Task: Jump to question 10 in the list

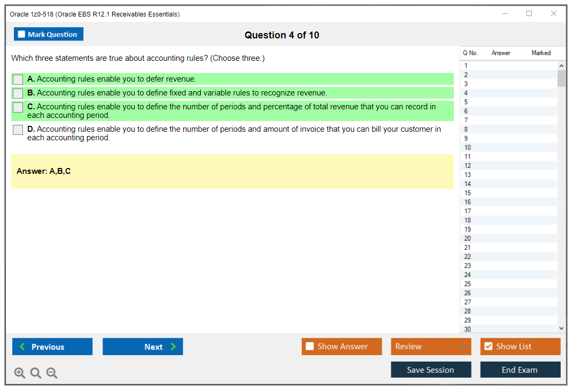Action: (468, 148)
